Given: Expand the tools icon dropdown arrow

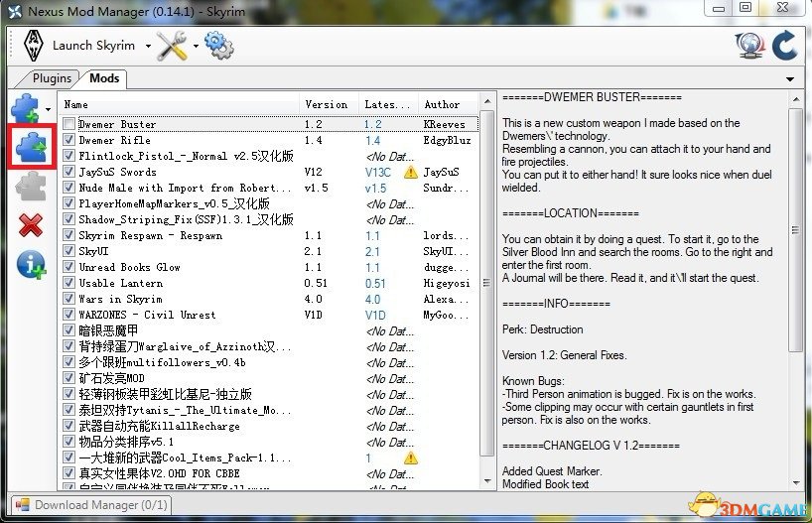Looking at the screenshot, I should click(x=196, y=46).
